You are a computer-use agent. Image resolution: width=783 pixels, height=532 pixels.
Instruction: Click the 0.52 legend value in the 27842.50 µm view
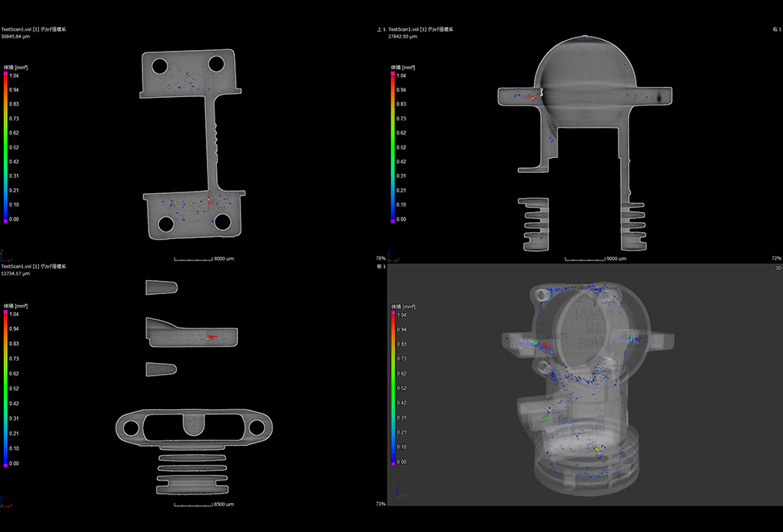click(402, 147)
